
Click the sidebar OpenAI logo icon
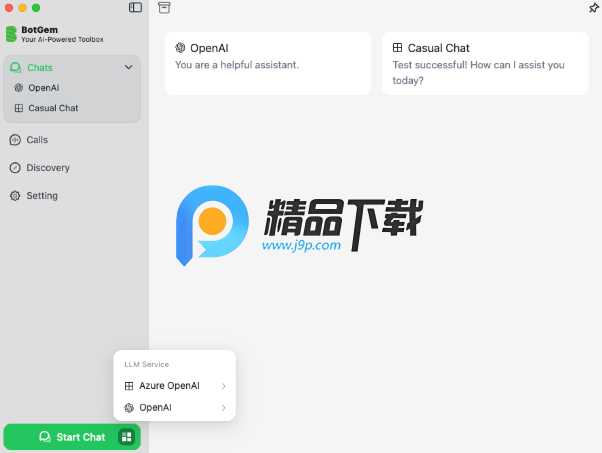(18, 88)
